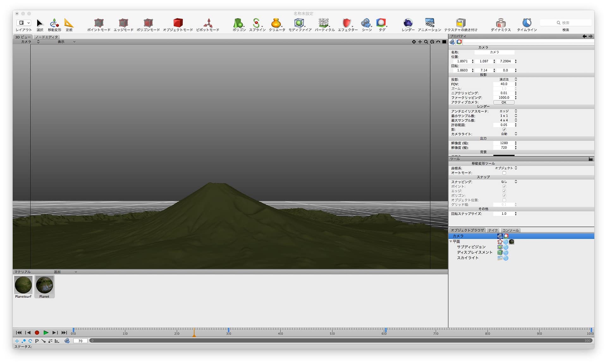Screen dimensions: 607x364
Task: Collapse the plane object tree item
Action: coord(451,241)
